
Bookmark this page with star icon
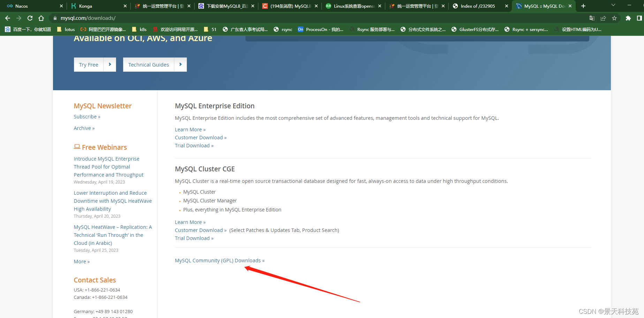pos(614,18)
